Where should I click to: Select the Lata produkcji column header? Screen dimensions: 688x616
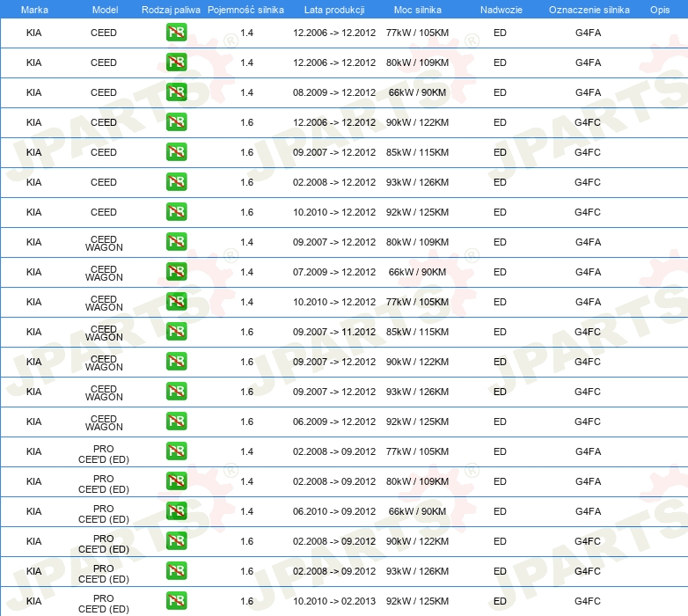coord(333,10)
